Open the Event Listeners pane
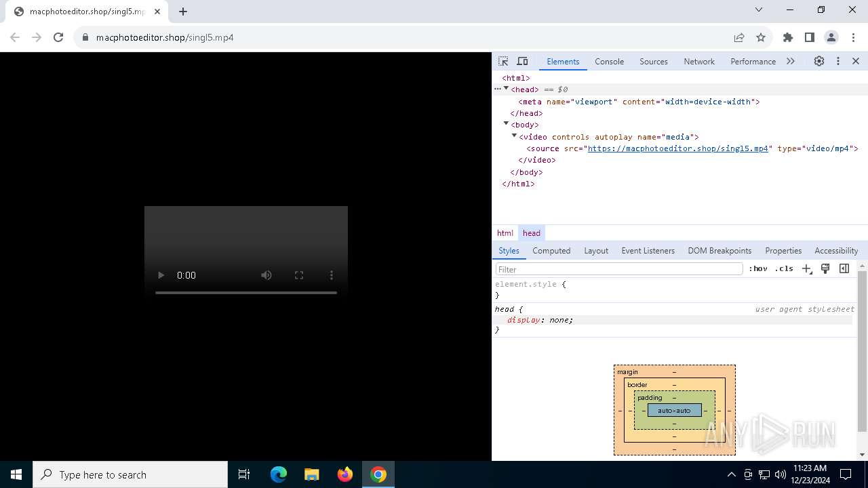 648,251
